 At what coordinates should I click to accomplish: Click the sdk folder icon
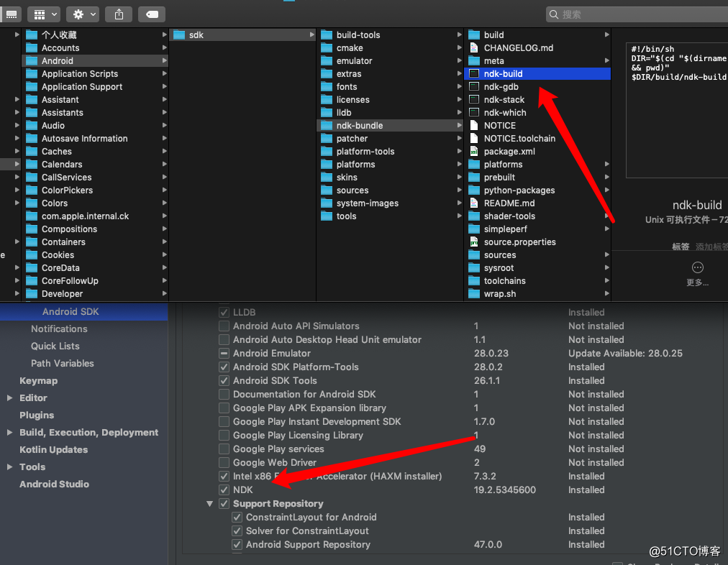tap(179, 35)
